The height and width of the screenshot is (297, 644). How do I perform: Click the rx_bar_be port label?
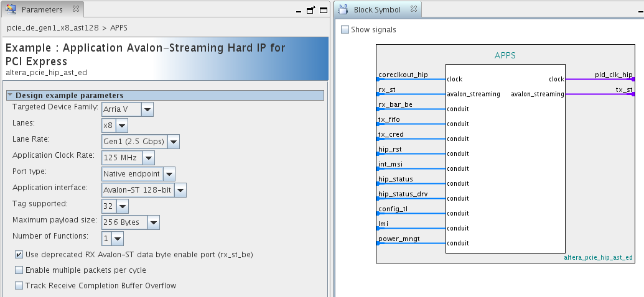395,104
